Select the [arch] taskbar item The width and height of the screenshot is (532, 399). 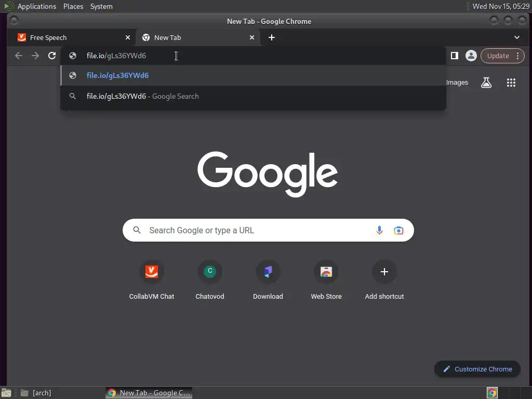(x=36, y=393)
